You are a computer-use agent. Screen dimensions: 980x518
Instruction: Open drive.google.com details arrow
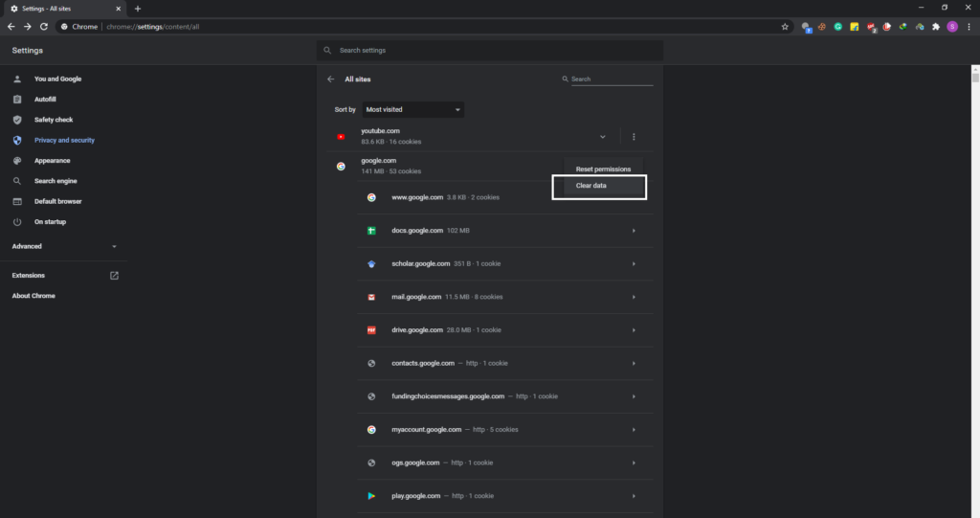(634, 330)
